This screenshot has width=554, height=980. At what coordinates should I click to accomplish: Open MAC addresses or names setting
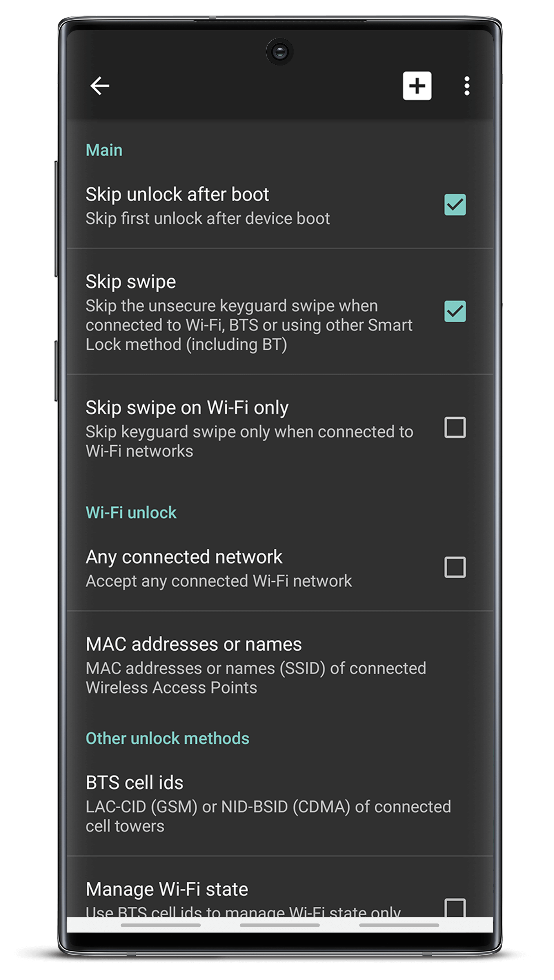(x=280, y=665)
